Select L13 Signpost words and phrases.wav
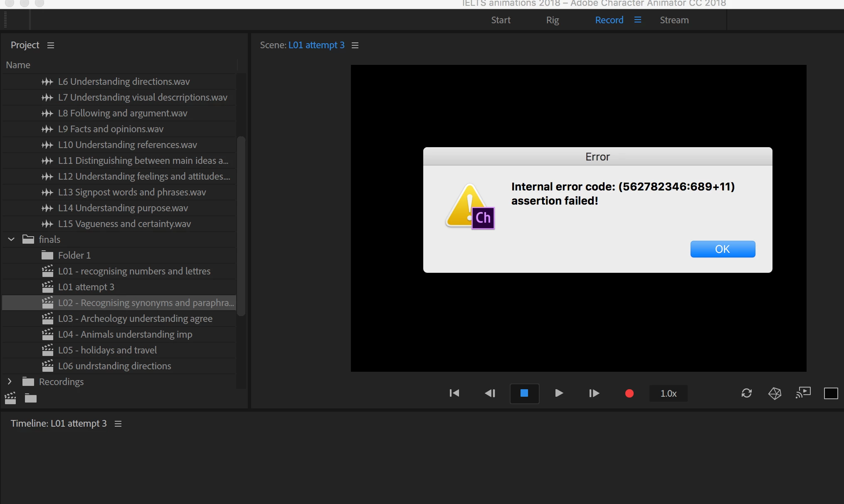Image resolution: width=844 pixels, height=504 pixels. pos(119,192)
